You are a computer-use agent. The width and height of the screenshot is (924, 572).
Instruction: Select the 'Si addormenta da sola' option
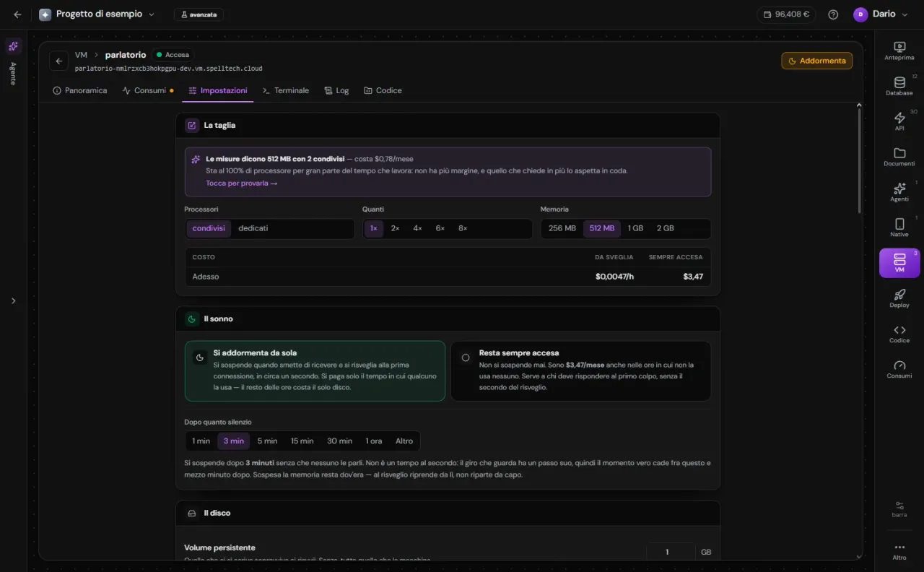tap(315, 371)
